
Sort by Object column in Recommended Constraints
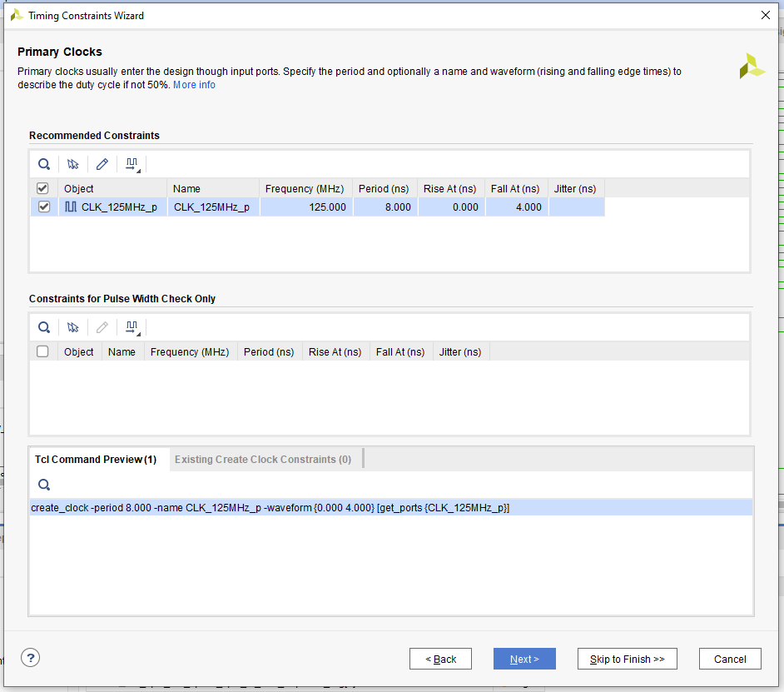(x=112, y=189)
